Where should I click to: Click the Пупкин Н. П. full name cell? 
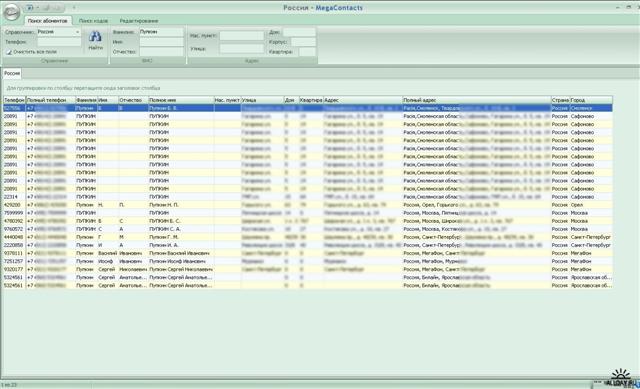tap(181, 205)
